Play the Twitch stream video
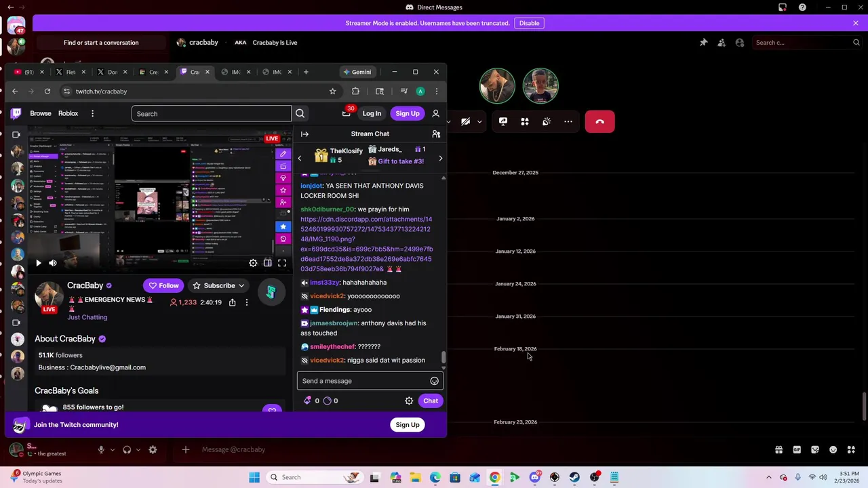868x488 pixels. (x=38, y=263)
